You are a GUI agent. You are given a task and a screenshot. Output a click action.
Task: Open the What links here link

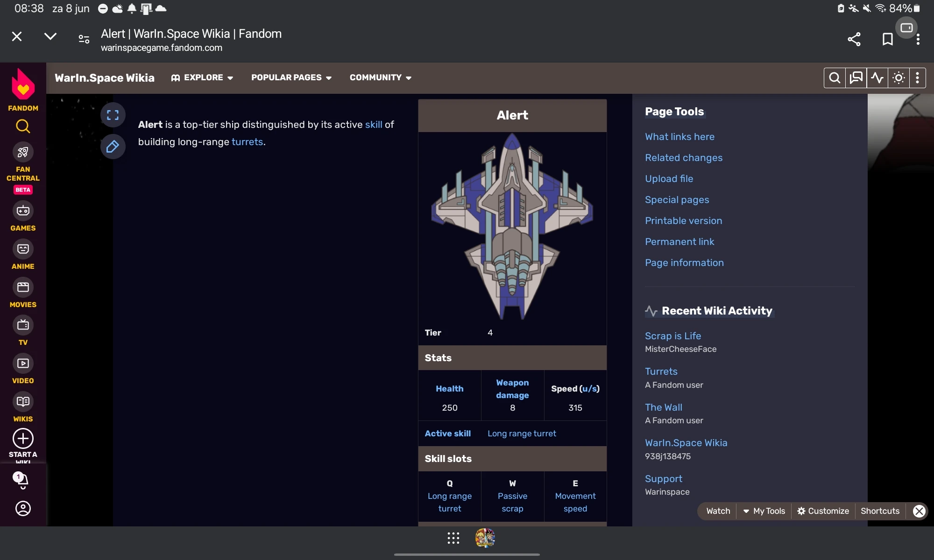tap(679, 137)
